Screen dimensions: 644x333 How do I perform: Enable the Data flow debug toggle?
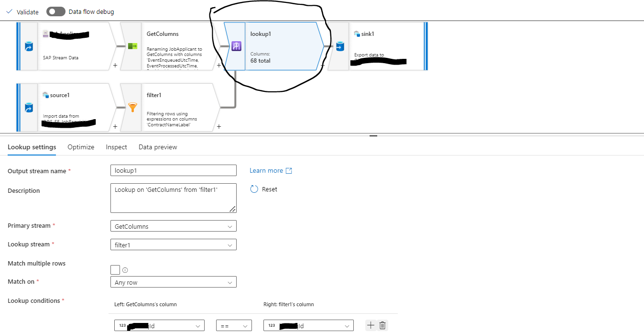click(55, 11)
